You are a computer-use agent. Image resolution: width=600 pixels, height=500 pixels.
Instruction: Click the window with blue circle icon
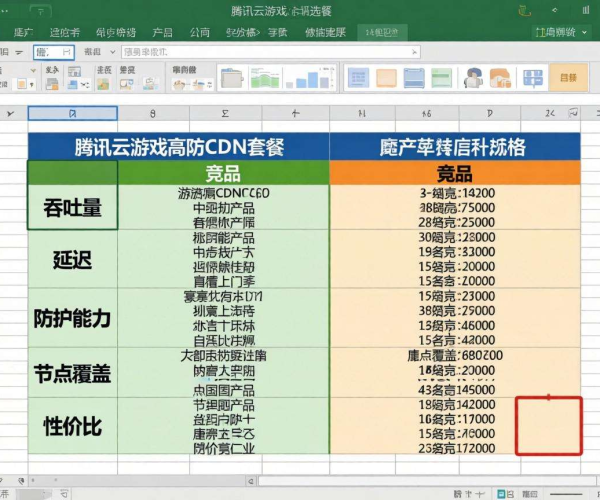point(127,84)
